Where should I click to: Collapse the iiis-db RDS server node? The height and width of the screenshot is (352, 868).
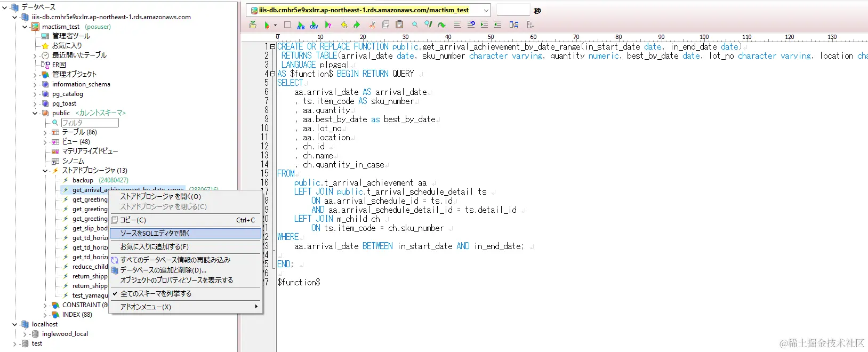pyautogui.click(x=15, y=17)
